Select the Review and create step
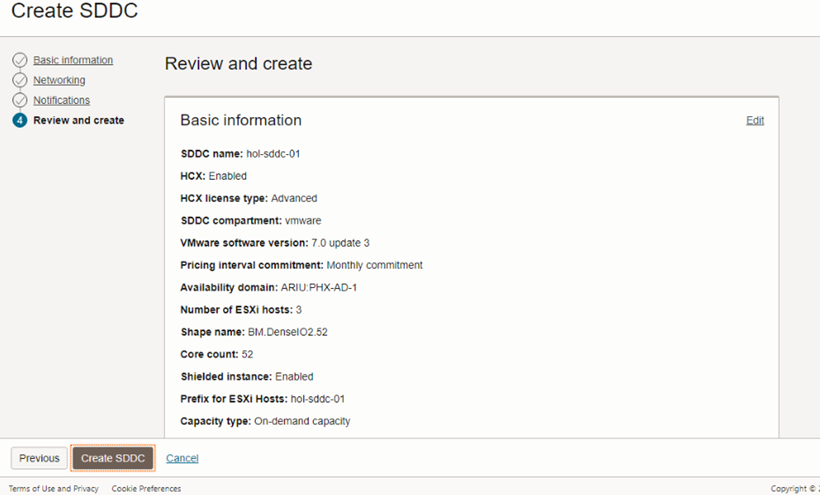This screenshot has height=495, width=820. point(79,120)
